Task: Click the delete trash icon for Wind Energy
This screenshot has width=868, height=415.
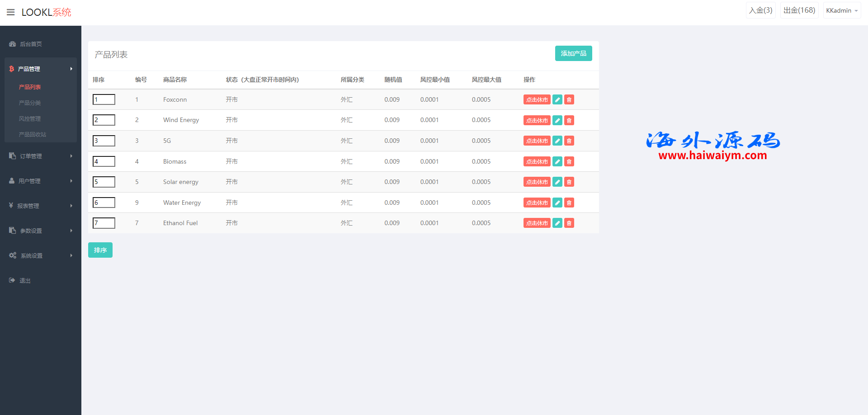Action: coord(569,120)
